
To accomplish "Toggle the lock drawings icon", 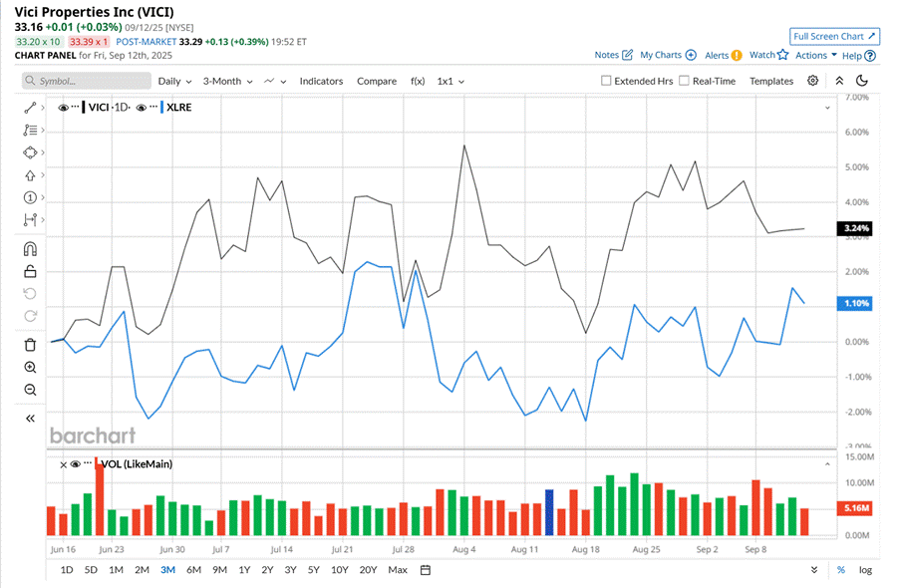I will [x=30, y=271].
